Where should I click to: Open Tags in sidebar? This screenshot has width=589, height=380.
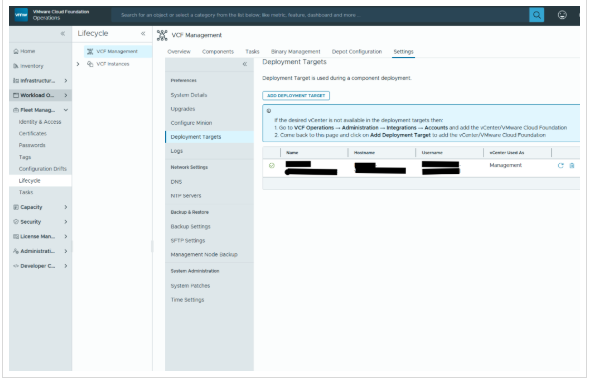point(25,157)
